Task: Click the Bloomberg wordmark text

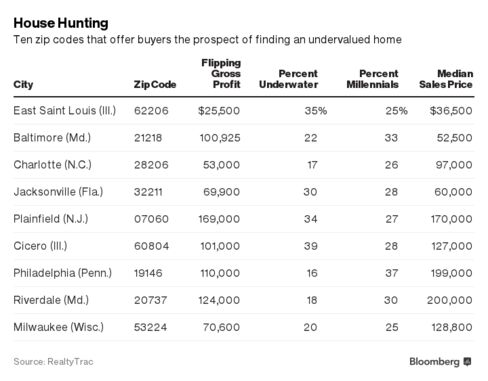Action: (x=434, y=362)
